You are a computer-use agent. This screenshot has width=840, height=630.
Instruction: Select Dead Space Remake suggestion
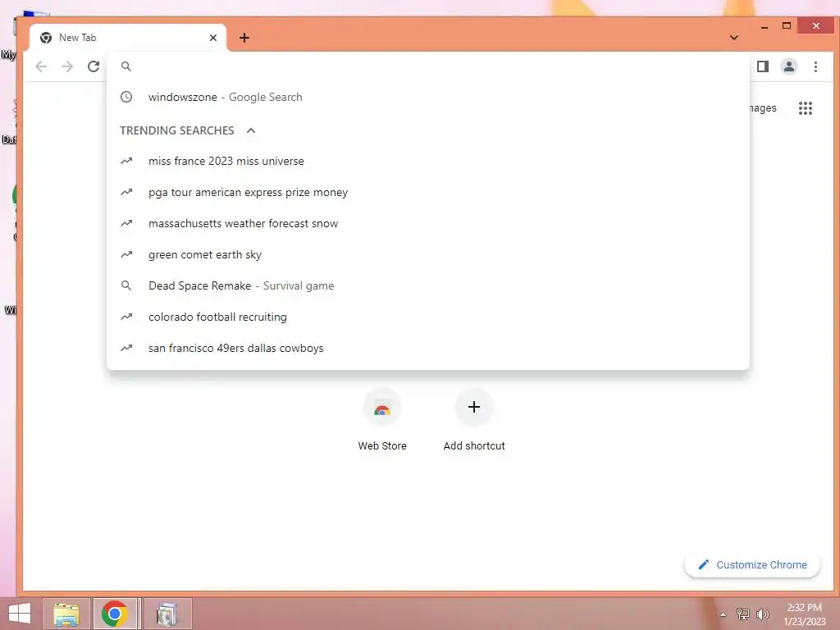coord(427,285)
